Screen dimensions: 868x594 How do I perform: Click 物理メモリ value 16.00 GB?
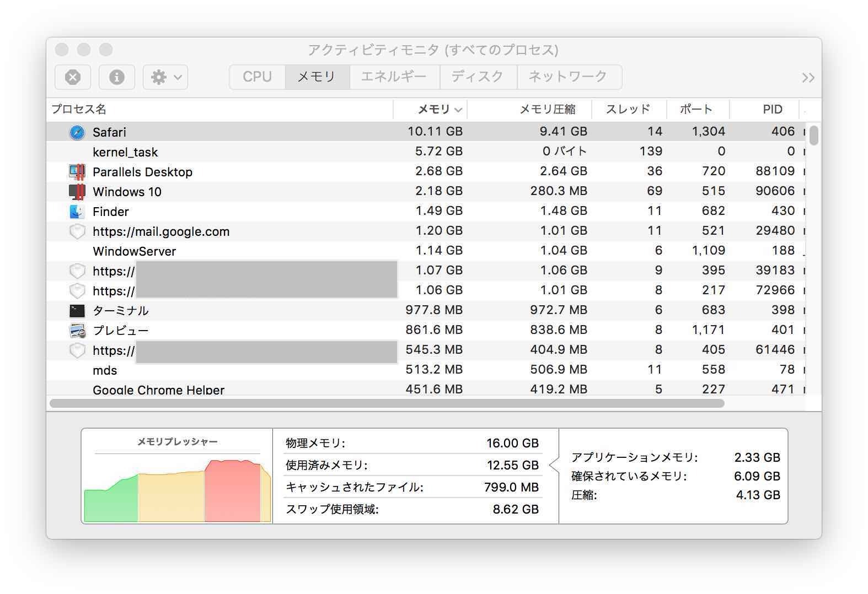513,443
